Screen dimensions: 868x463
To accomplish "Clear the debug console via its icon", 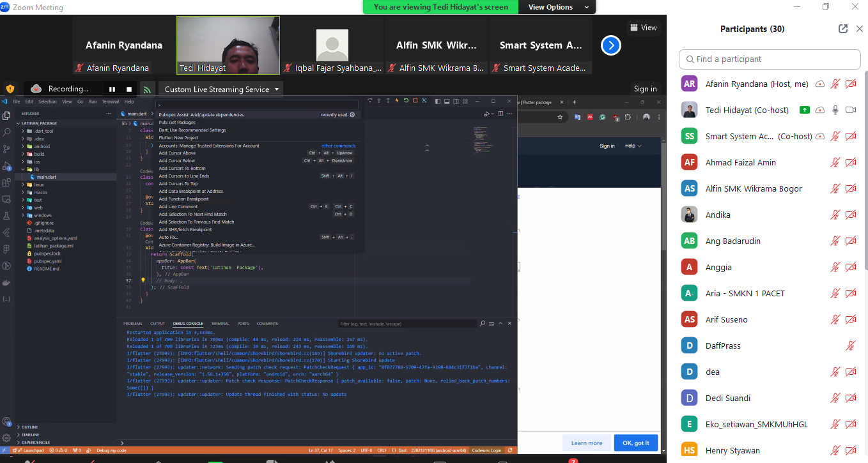I will (x=492, y=324).
